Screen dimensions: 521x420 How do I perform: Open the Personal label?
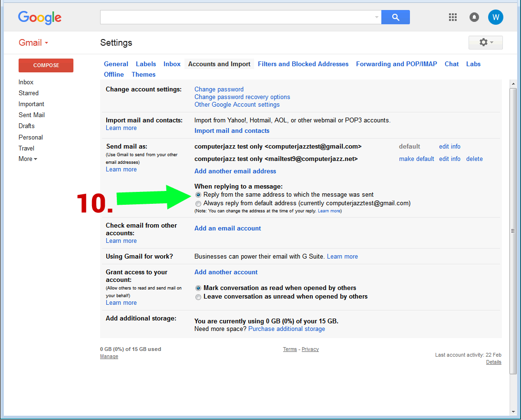(31, 138)
